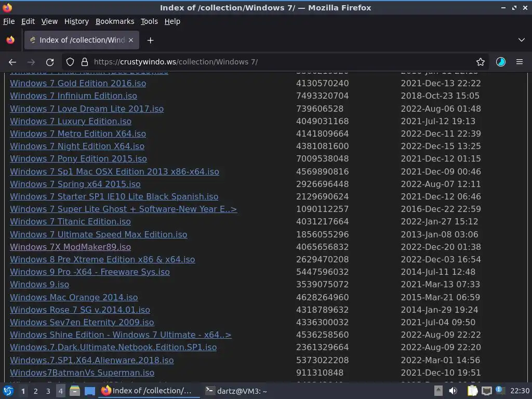Open Windows 7 Luxury Edition.iso link
This screenshot has width=532, height=399.
[71, 122]
